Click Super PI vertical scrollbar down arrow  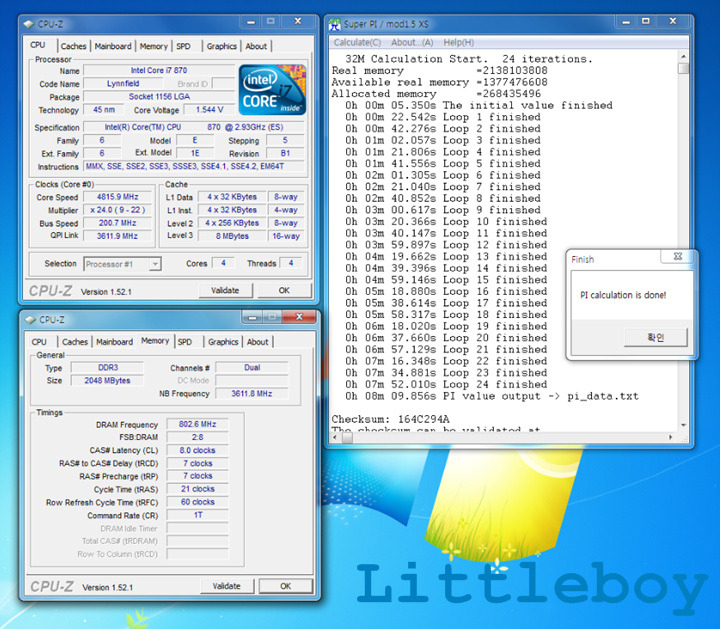684,426
